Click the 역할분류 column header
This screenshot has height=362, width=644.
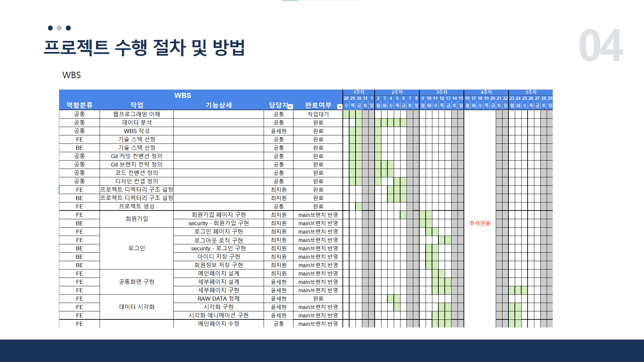[79, 105]
